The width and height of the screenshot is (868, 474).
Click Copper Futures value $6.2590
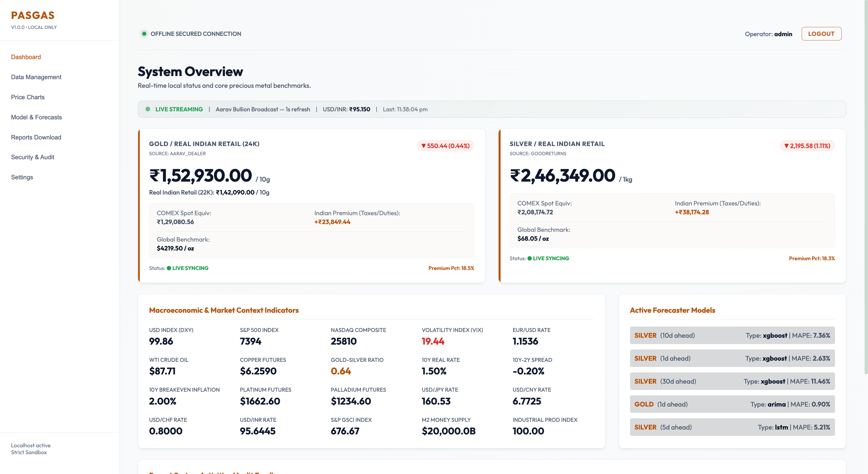point(258,371)
